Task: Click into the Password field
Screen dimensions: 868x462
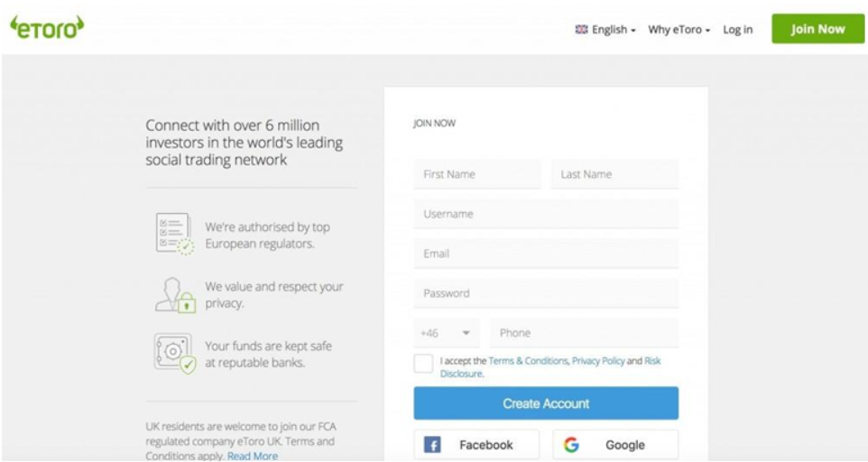Action: (546, 293)
